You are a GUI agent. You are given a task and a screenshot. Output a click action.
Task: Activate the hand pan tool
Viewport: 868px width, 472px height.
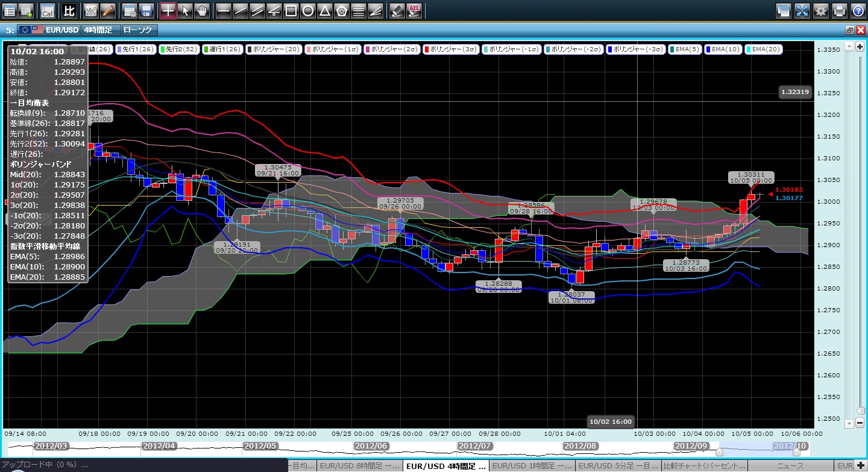pos(203,10)
